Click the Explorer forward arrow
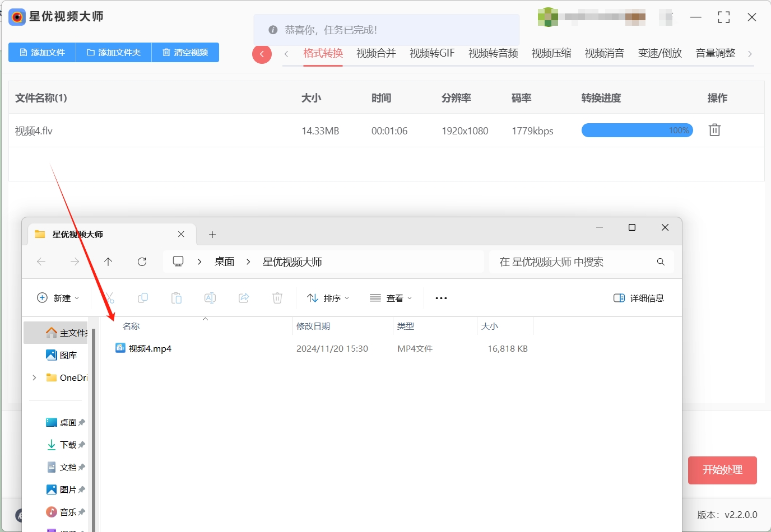 tap(75, 262)
